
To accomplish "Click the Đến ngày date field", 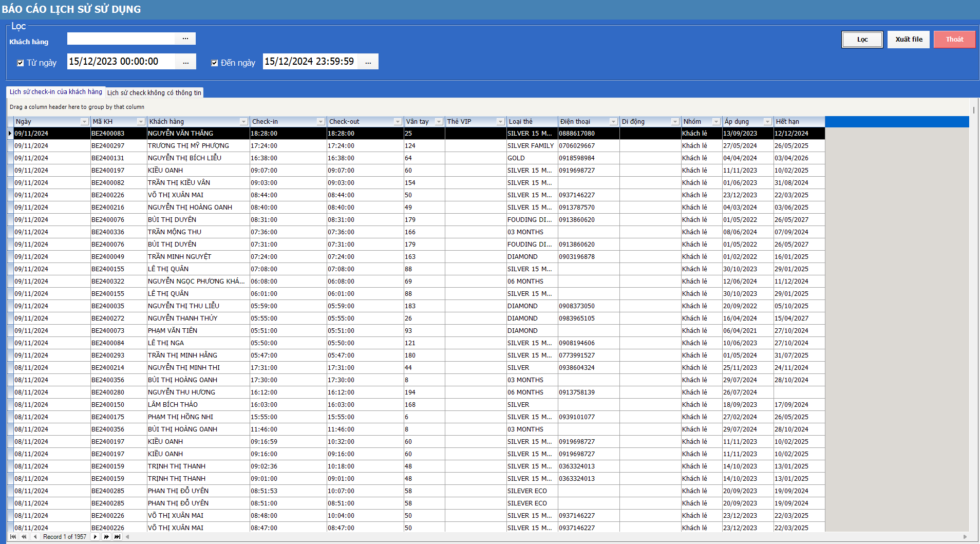I will [310, 62].
